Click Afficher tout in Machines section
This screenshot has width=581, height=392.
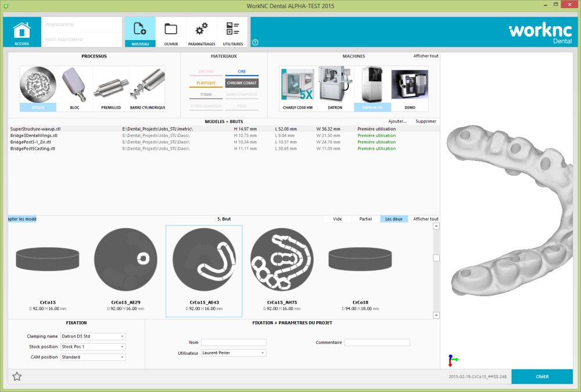(425, 56)
